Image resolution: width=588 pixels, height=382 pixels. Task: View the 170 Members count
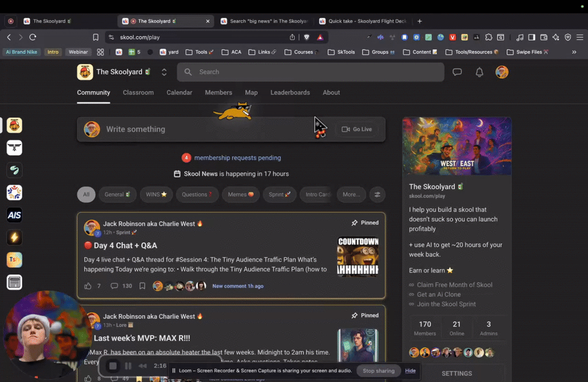(425, 328)
